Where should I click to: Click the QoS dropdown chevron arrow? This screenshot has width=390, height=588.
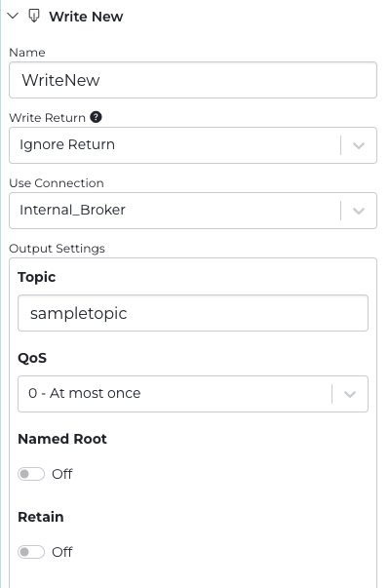350,394
